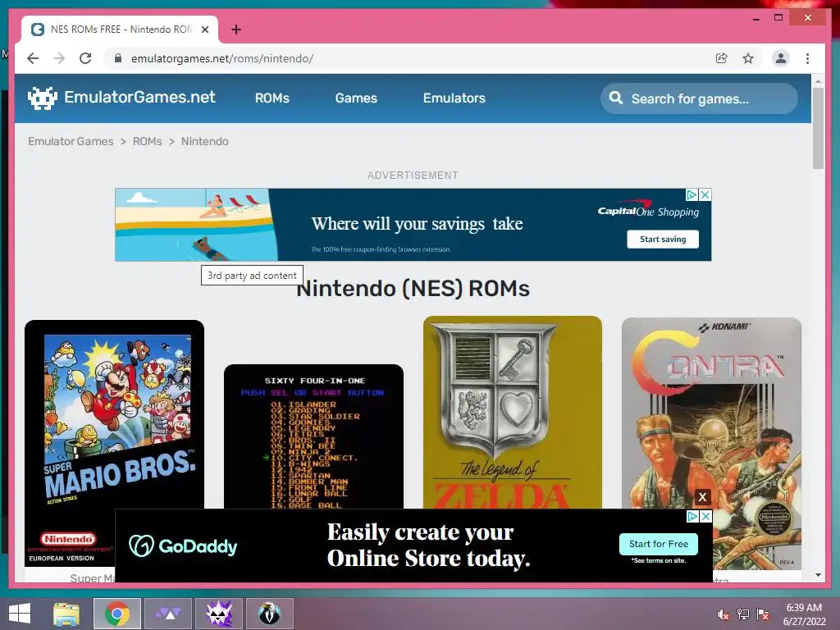
Task: Click the purple monster taskbar app icon
Action: (x=219, y=614)
